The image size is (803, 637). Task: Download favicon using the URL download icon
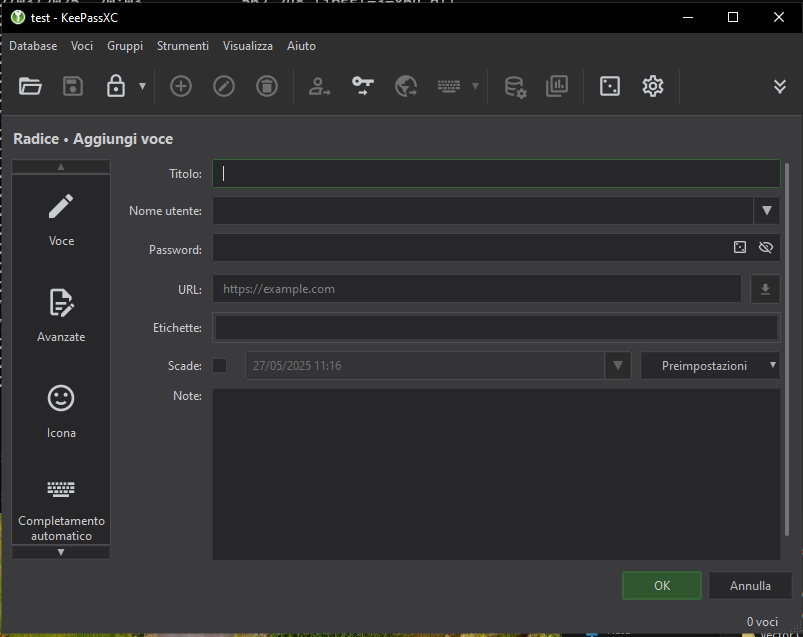tap(765, 289)
